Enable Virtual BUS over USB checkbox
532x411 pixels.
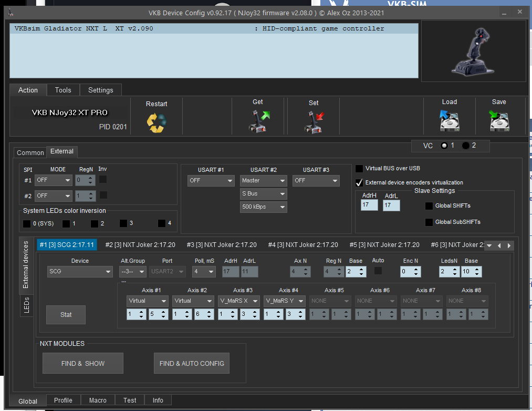point(359,169)
